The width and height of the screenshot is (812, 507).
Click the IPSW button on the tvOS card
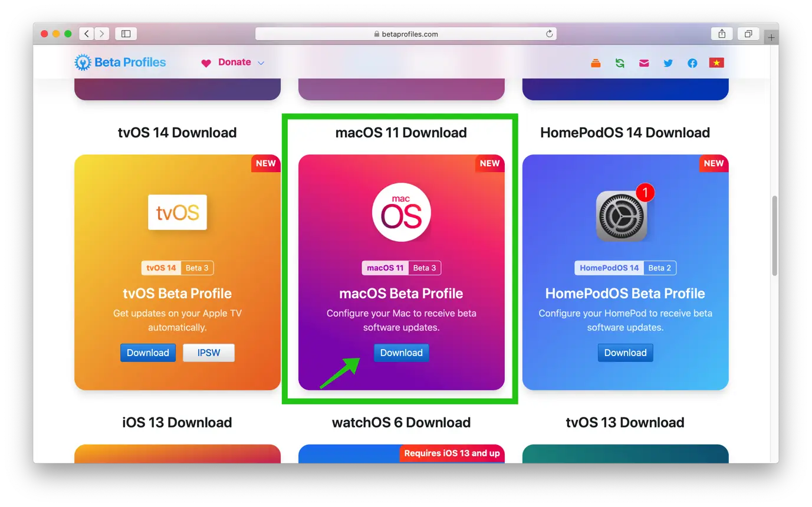pos(209,353)
